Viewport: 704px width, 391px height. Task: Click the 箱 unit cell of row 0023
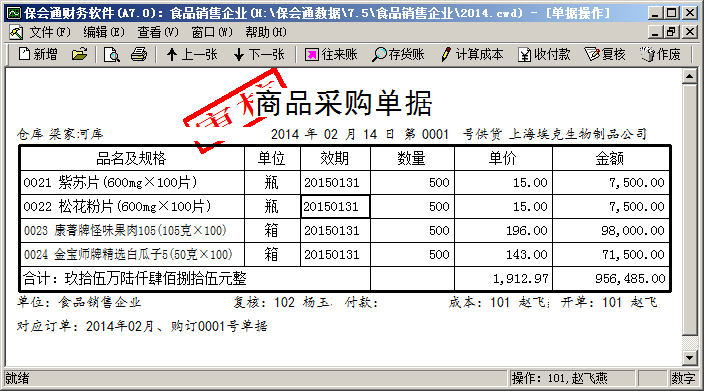click(x=272, y=231)
